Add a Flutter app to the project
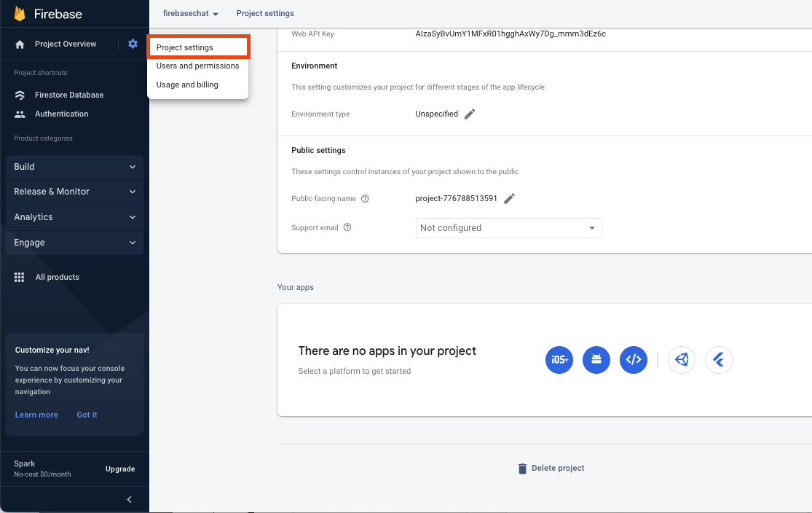812x513 pixels. coord(719,359)
